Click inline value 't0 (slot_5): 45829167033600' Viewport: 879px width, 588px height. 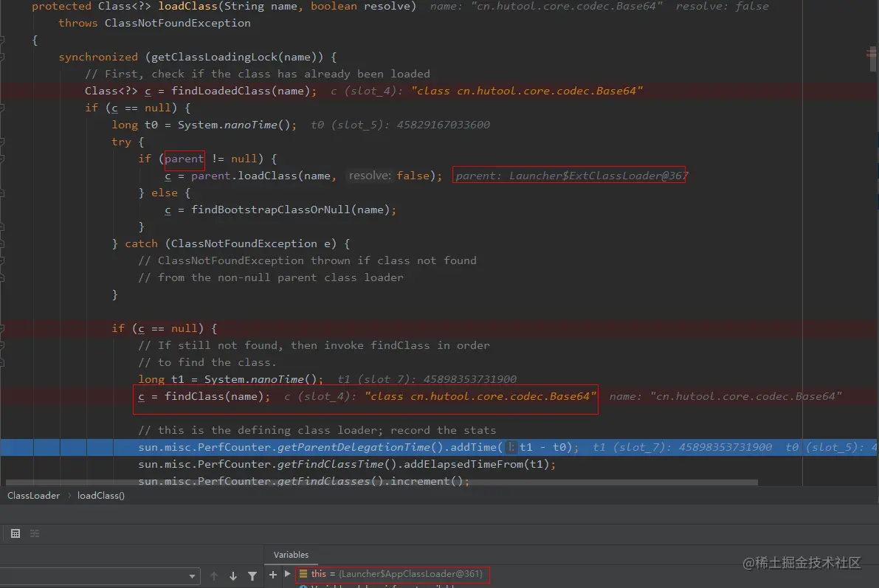(400, 125)
